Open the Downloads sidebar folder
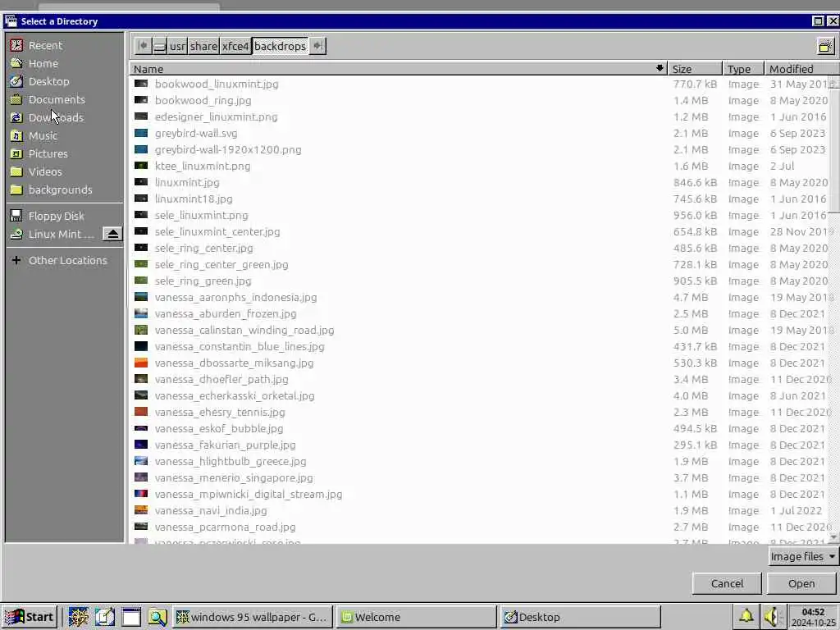This screenshot has height=630, width=840. coord(64,117)
